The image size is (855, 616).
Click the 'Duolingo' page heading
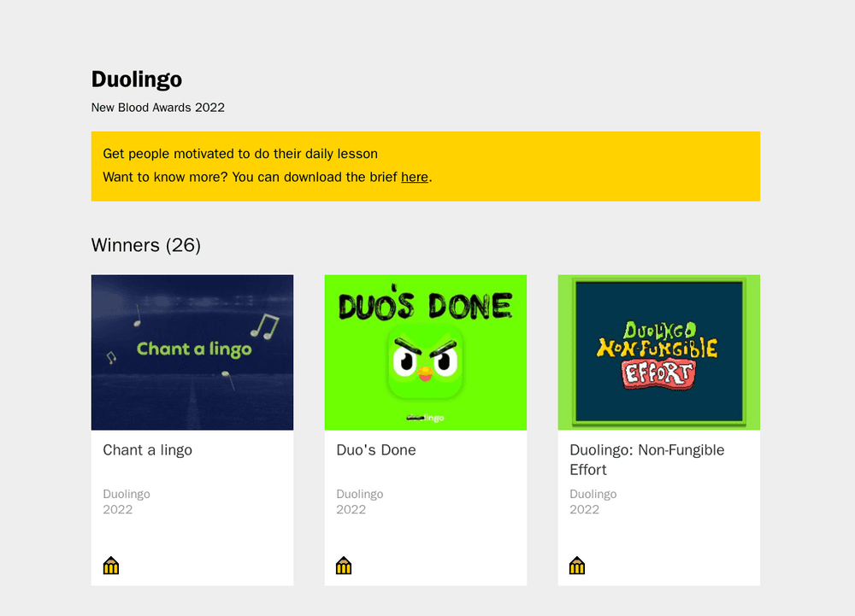[136, 79]
